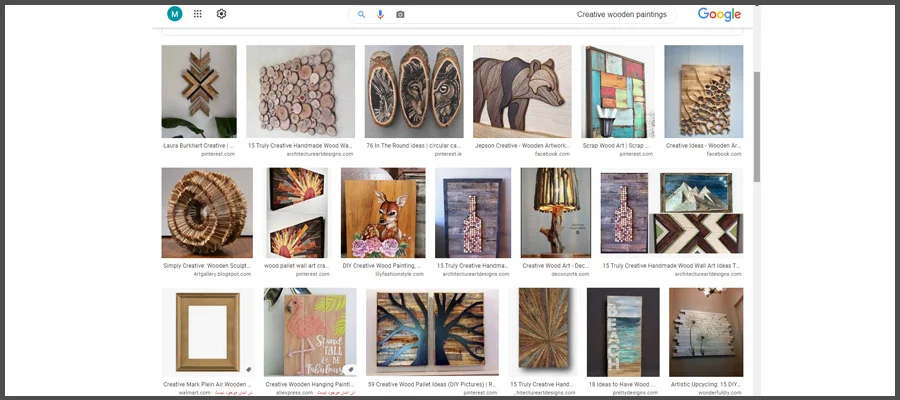
Task: Start voice search with the microphone
Action: tap(380, 14)
